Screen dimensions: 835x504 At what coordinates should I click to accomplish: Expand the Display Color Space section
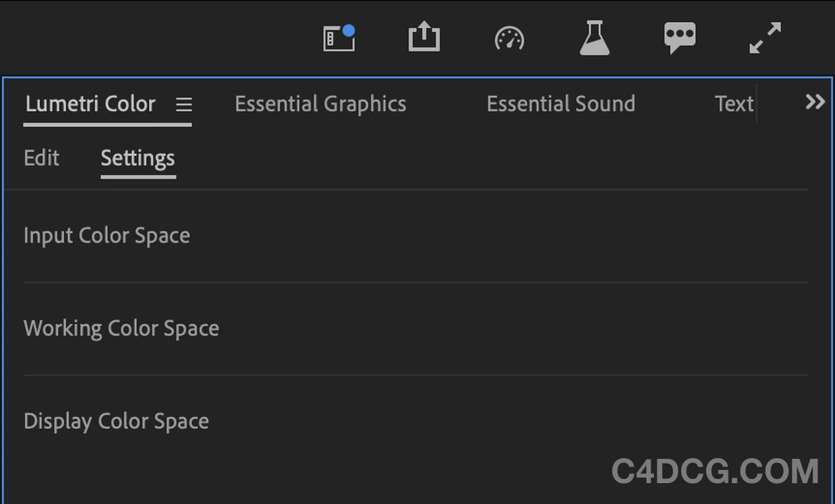(x=116, y=421)
